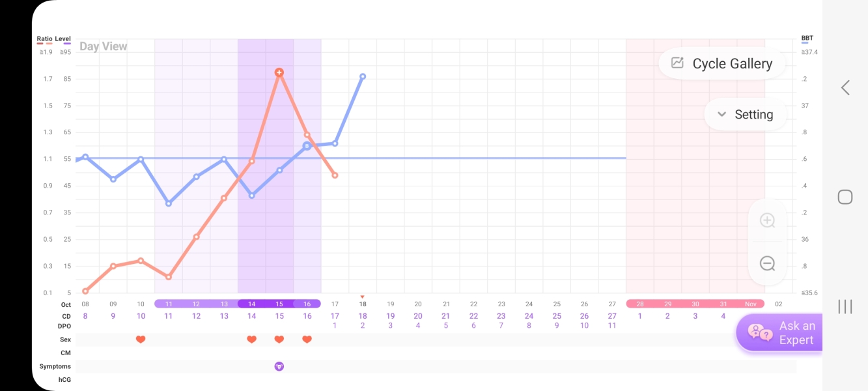Viewport: 868px width, 391px height.
Task: Select the predicted period day 28
Action: click(640, 304)
